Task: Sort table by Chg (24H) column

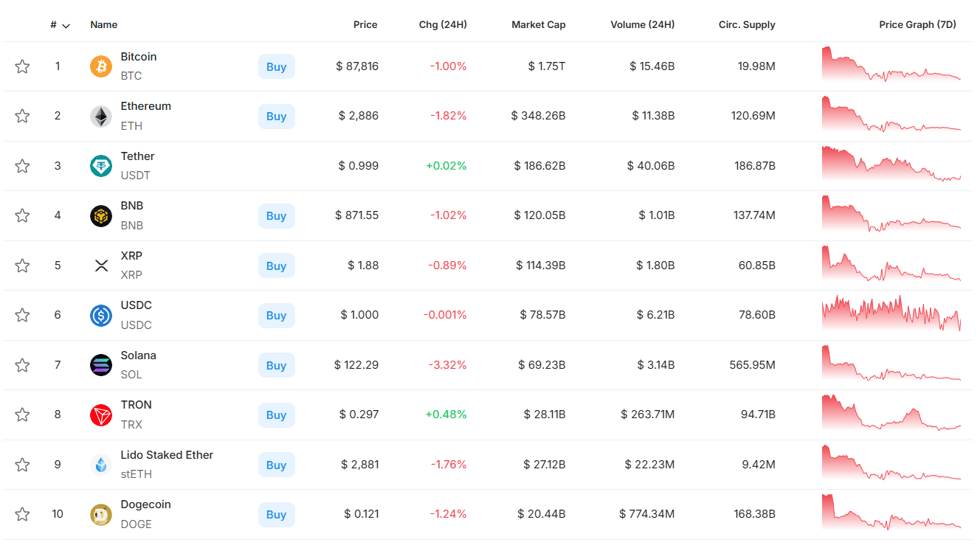Action: point(443,24)
